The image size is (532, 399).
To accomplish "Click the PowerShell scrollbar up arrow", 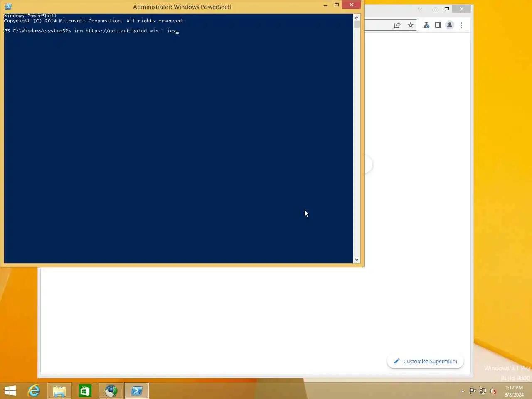I will click(x=357, y=17).
